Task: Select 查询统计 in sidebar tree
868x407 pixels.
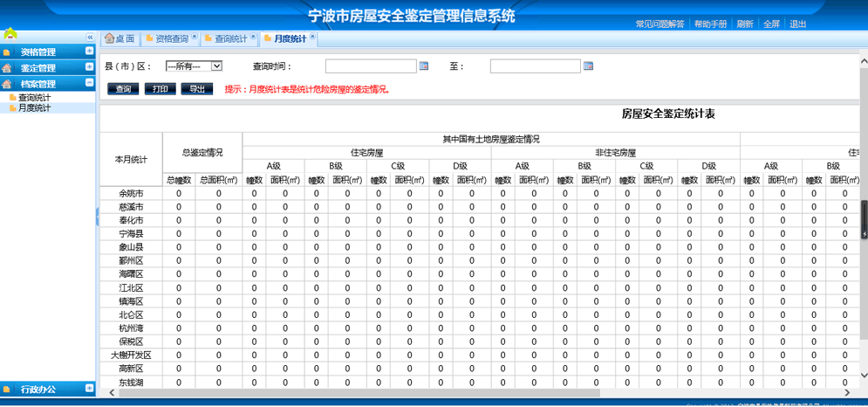Action: pos(35,98)
